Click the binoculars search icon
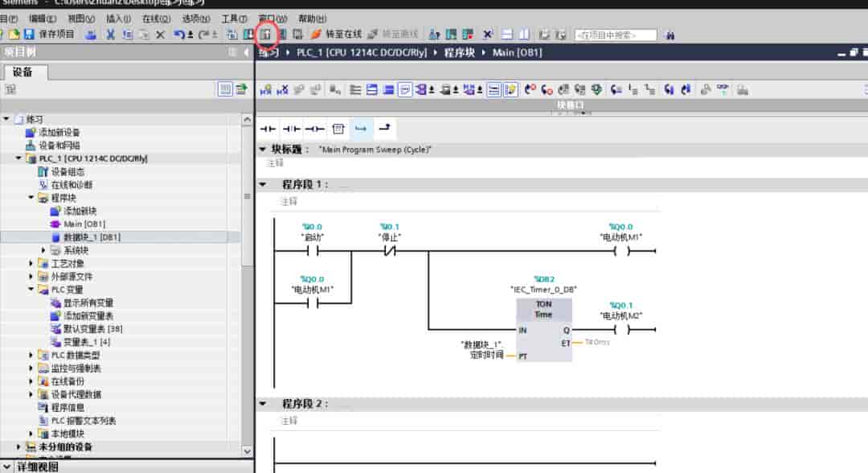Image resolution: width=868 pixels, height=473 pixels. pos(669,35)
